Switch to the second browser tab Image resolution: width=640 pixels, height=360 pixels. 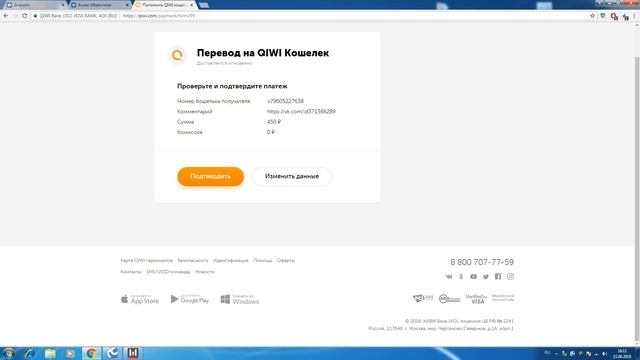(99, 5)
